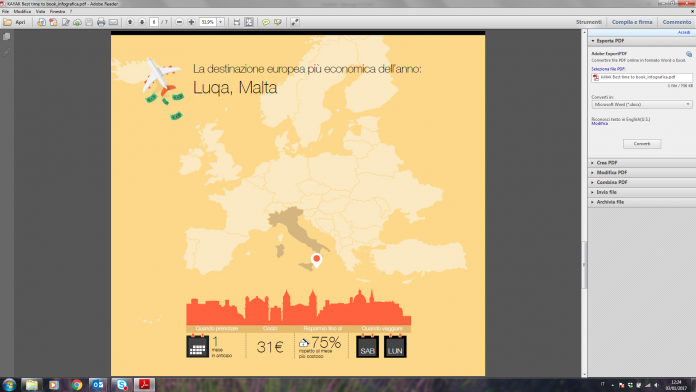Viewport: 696px width, 392px height.
Task: Click the Seleziona file PDF link
Action: [x=608, y=69]
